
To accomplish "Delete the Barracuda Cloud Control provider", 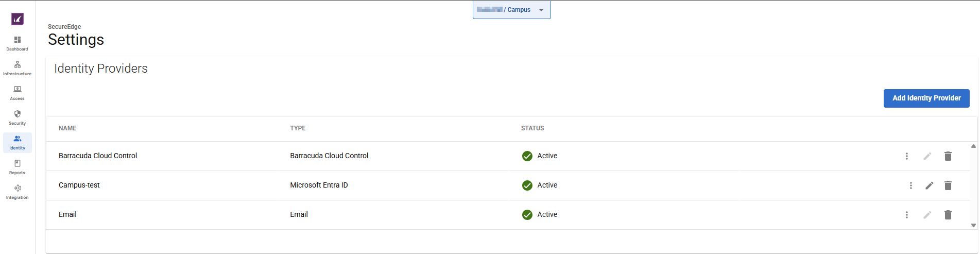I will [948, 156].
